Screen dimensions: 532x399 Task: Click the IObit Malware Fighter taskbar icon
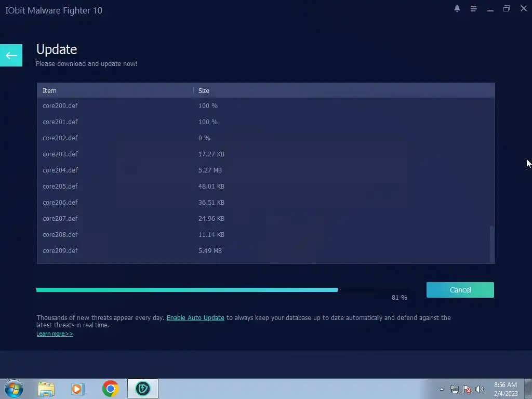point(143,389)
